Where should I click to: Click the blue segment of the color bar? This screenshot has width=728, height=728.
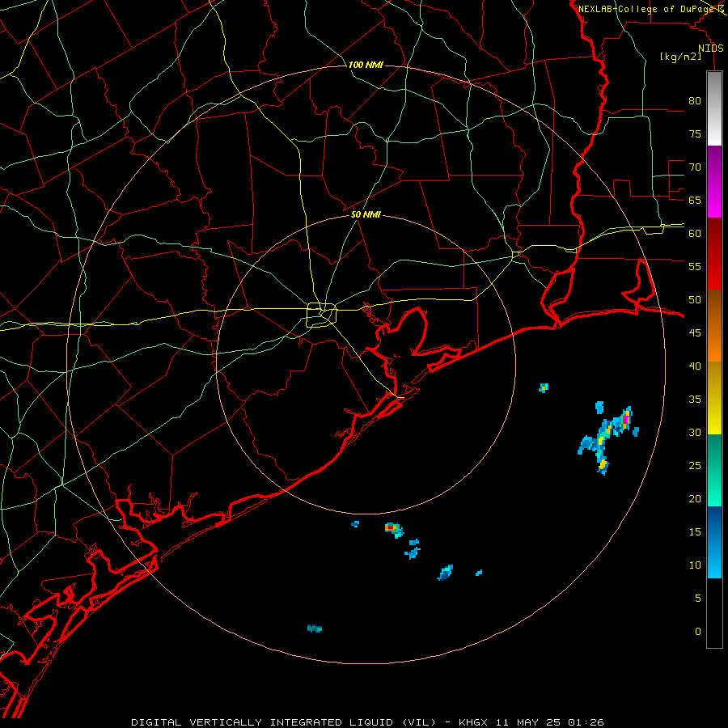coord(714,542)
